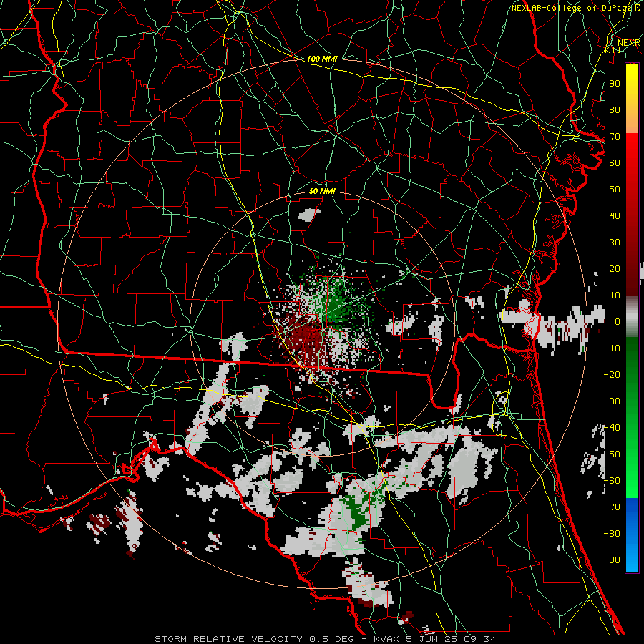Click the "09:34" timestamp in caption
The height and width of the screenshot is (644, 644).
(479, 639)
